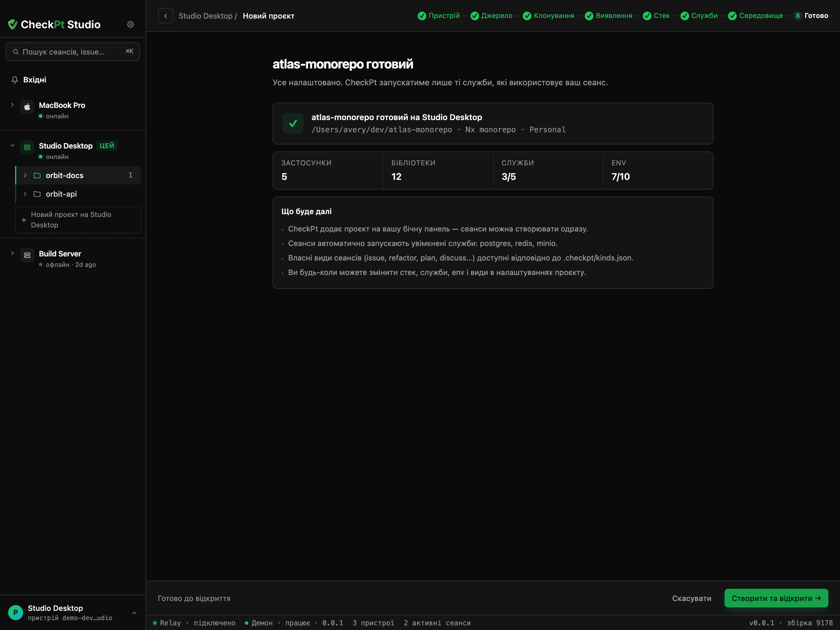The width and height of the screenshot is (840, 630).
Task: Click the Build Server device icon
Action: (27, 256)
